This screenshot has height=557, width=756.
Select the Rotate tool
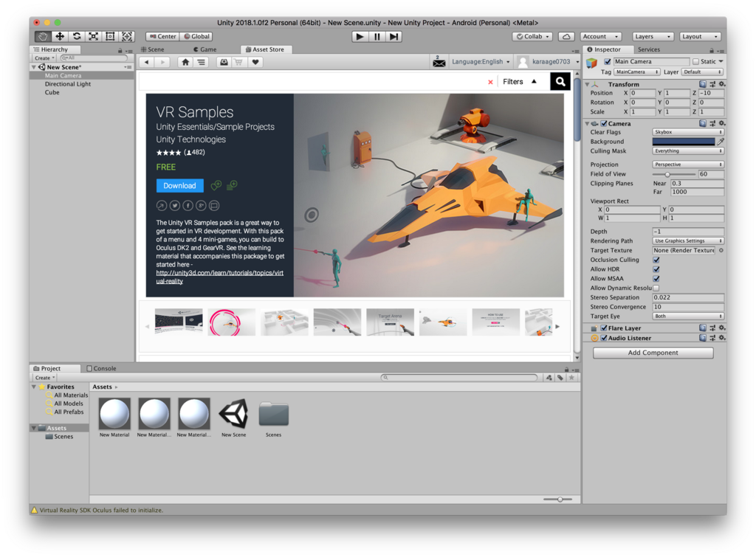76,36
